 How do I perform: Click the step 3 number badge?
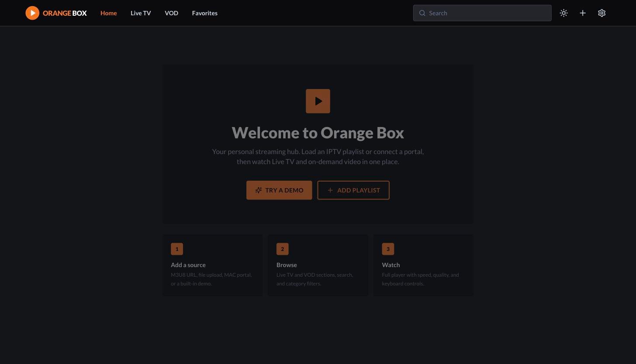point(388,249)
